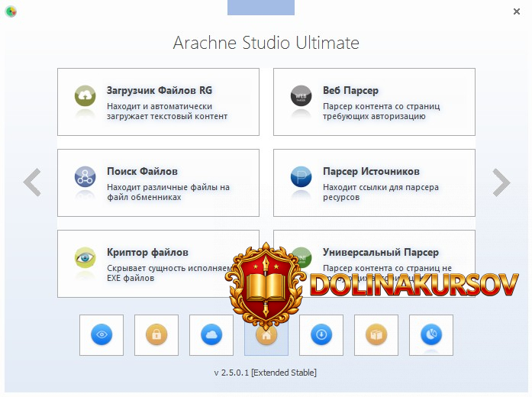
Task: Click the blue download arrow button
Action: (321, 335)
